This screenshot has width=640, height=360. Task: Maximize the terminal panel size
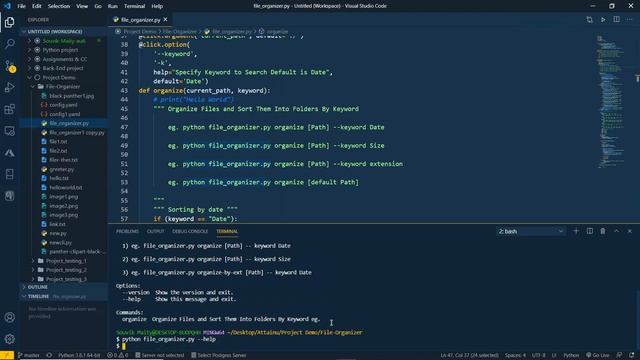pos(616,231)
